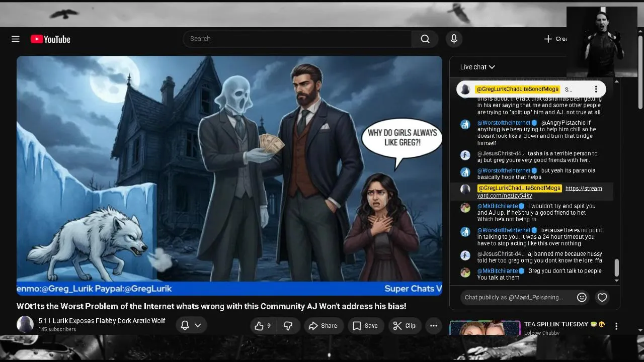The height and width of the screenshot is (362, 644).
Task: Click the video title text
Action: click(x=211, y=306)
